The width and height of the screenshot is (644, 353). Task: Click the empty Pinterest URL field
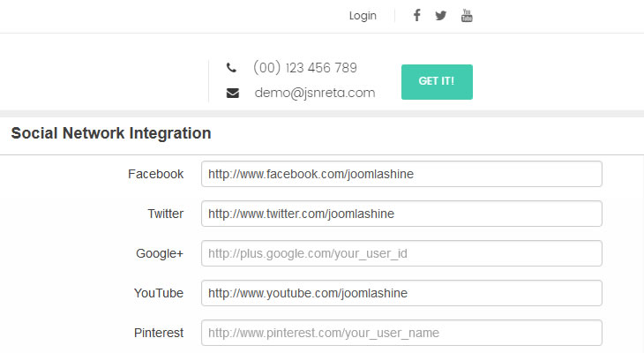[x=401, y=333]
